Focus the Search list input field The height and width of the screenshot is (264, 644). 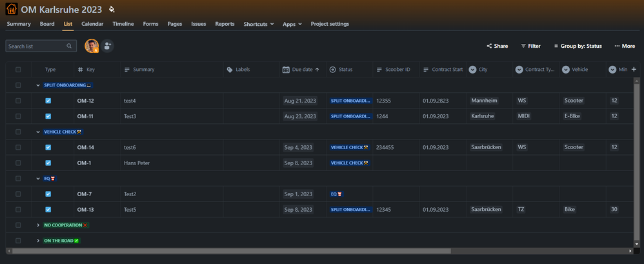pos(41,46)
